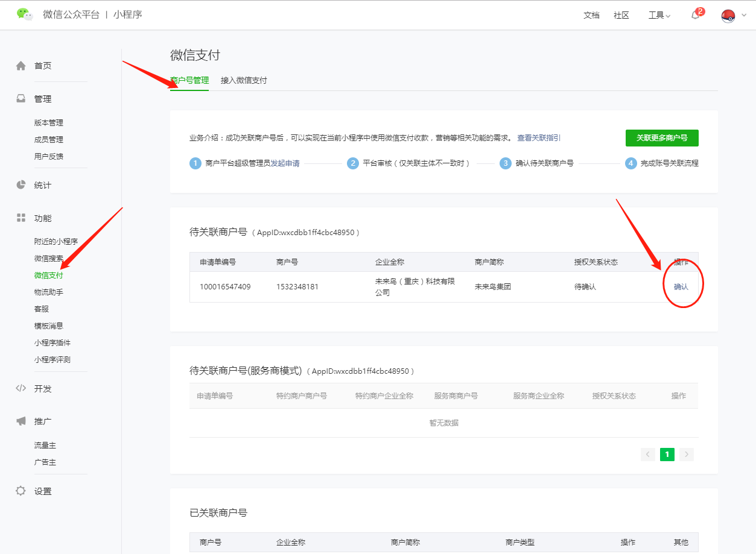Screen dimensions: 756x554
Task: Expand the 工具 dropdown menu
Action: click(x=659, y=15)
